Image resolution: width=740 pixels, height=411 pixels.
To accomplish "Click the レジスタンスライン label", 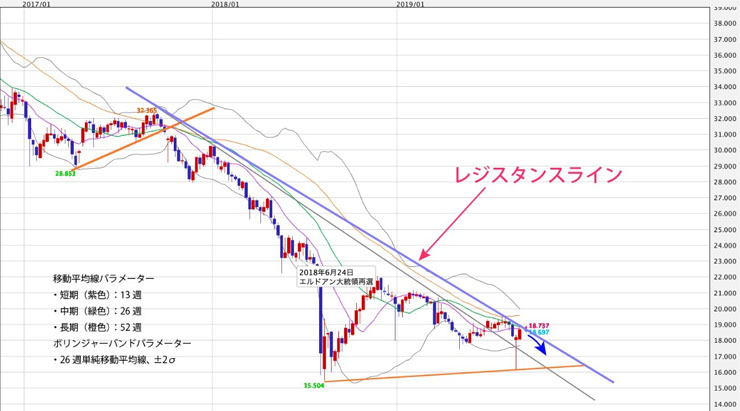I will click(538, 175).
